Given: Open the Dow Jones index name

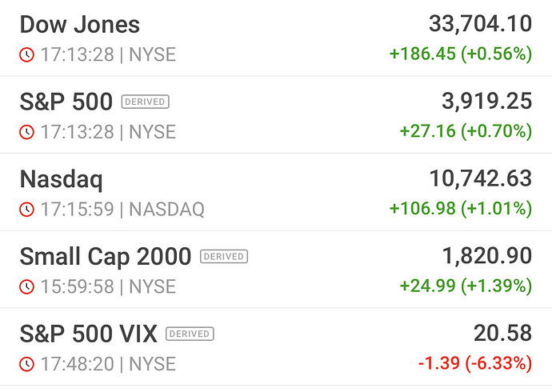Looking at the screenshot, I should [79, 25].
